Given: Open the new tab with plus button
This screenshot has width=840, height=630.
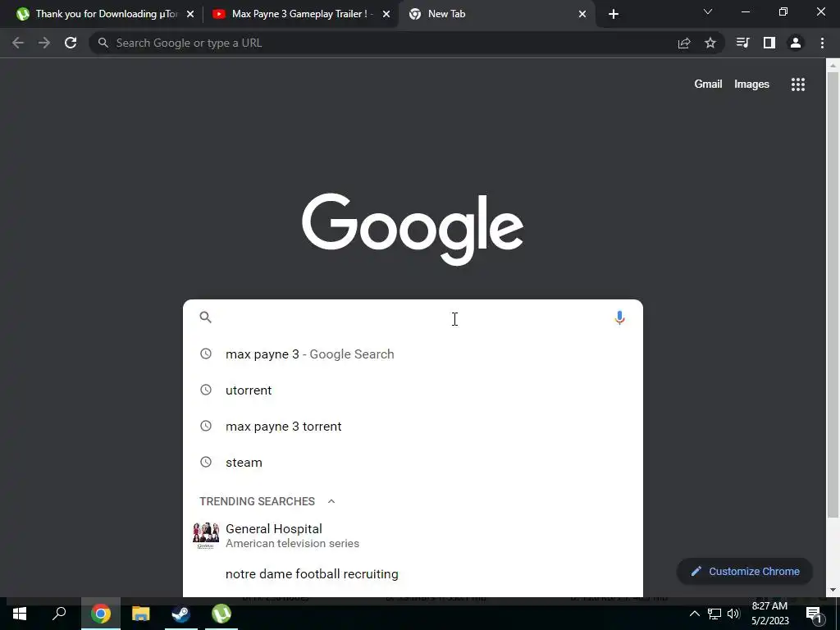Looking at the screenshot, I should (x=614, y=14).
